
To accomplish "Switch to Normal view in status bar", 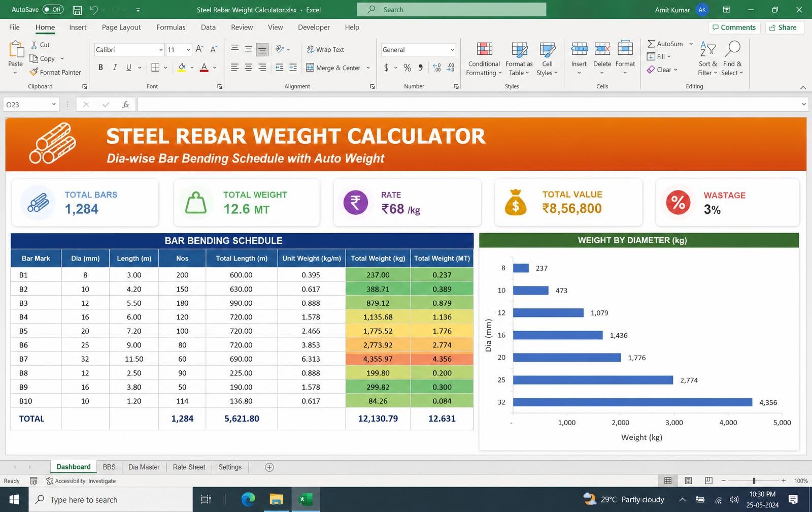I will pos(668,481).
